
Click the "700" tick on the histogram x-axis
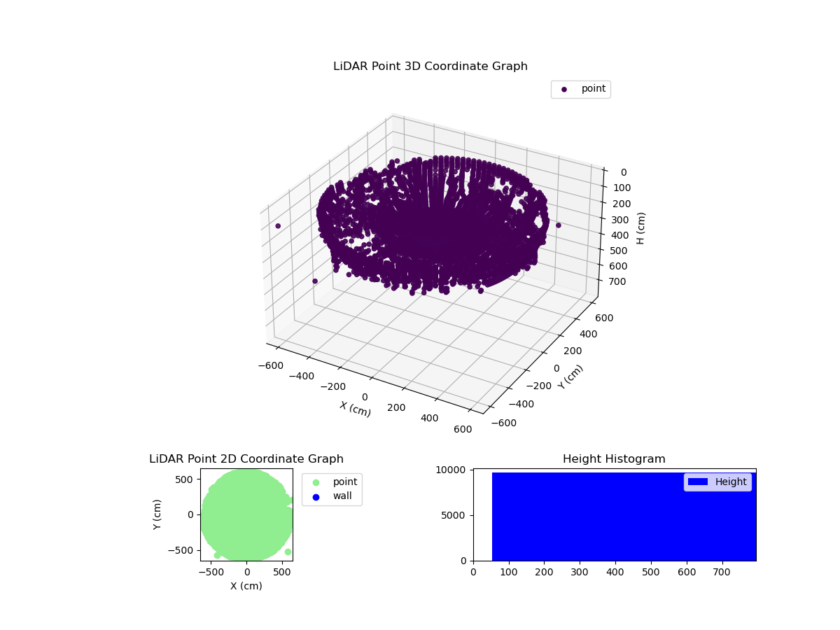(x=722, y=572)
